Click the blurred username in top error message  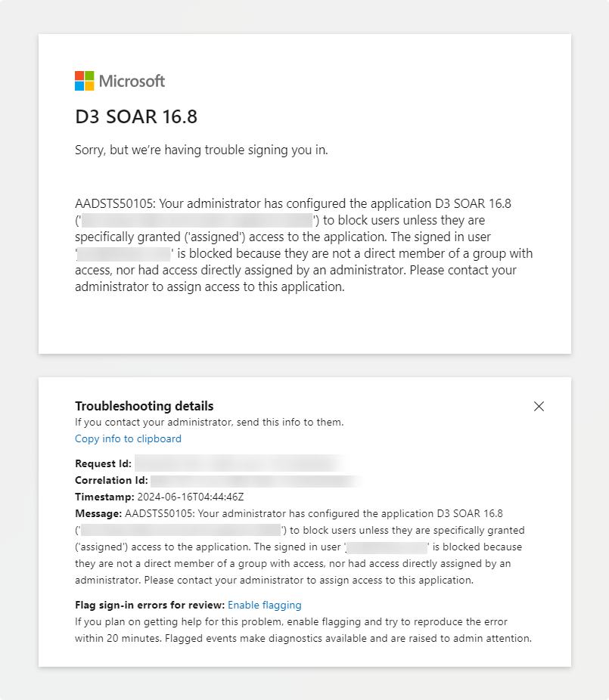click(124, 253)
